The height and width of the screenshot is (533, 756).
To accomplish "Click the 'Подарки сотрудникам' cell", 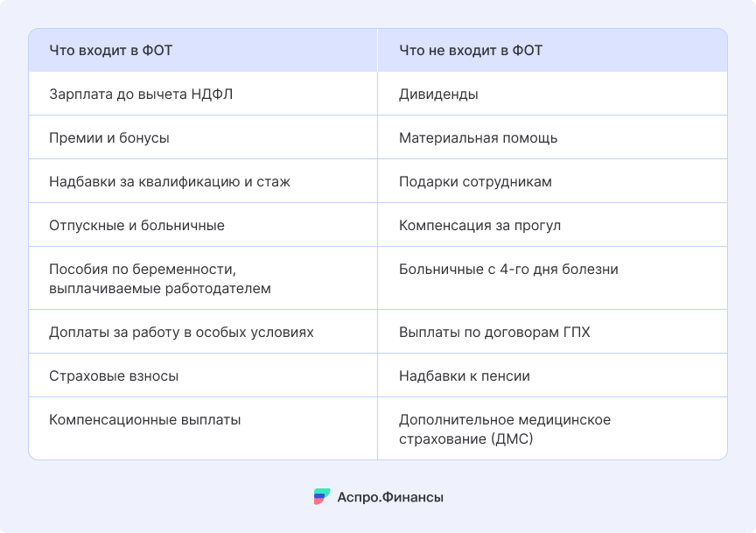I will click(x=552, y=181).
